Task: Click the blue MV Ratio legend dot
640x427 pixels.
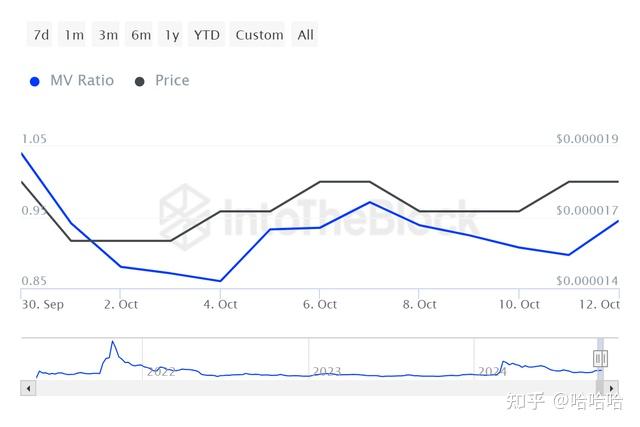Action: (x=35, y=81)
